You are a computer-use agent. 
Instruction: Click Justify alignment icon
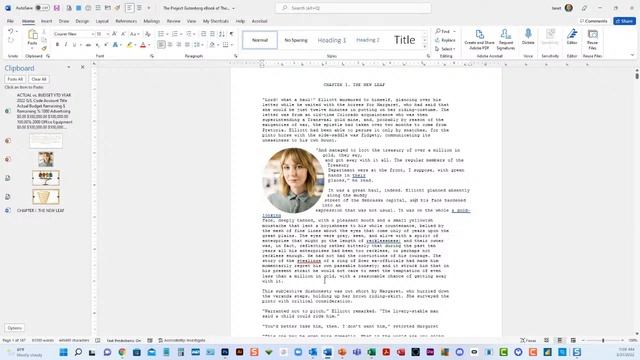[187, 44]
